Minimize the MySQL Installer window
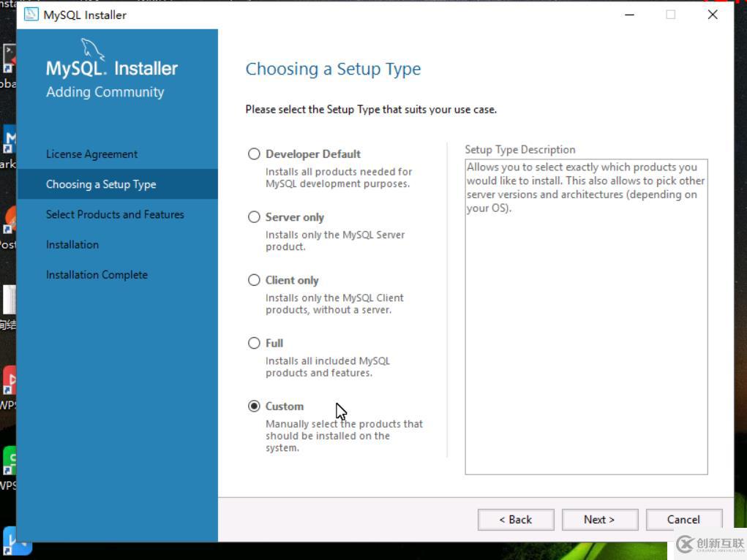The height and width of the screenshot is (560, 747). [x=628, y=15]
